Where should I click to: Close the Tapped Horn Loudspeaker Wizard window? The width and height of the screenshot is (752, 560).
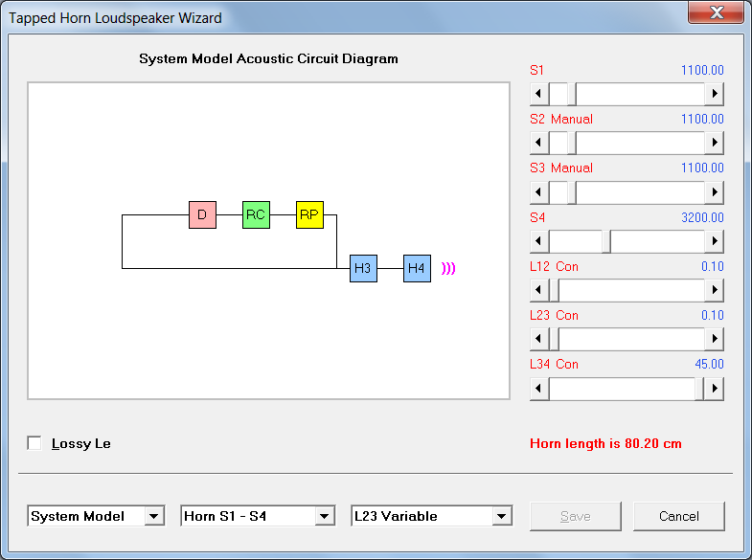click(x=717, y=12)
